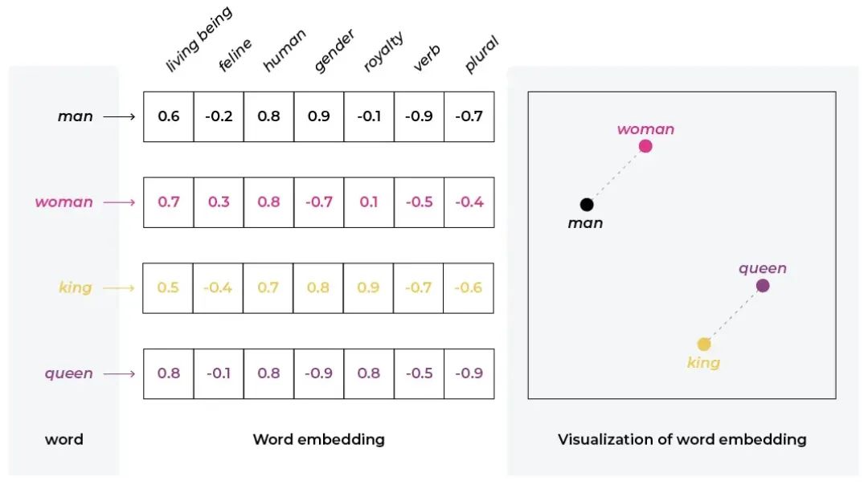Select the purple queen dot
The width and height of the screenshot is (868, 485).
coord(763,286)
